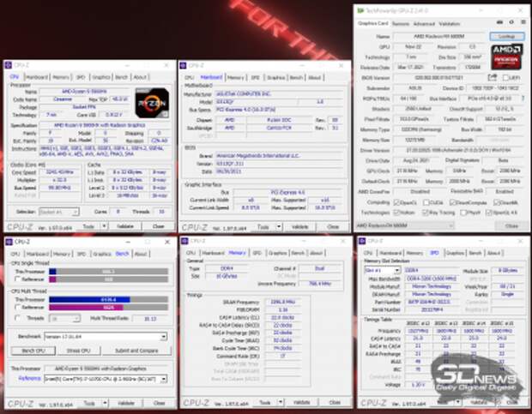
Task: Open the CPU tab in the CPU-Z SPD slot window
Action: [368, 253]
